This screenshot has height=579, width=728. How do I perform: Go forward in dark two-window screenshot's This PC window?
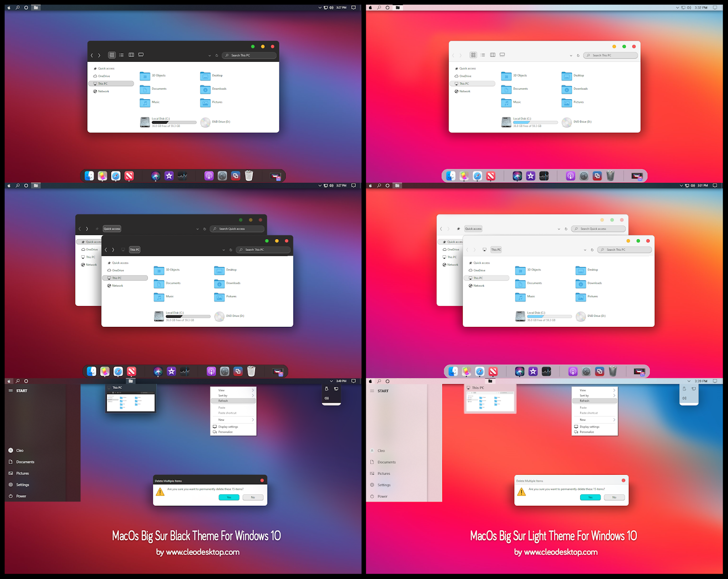(113, 250)
